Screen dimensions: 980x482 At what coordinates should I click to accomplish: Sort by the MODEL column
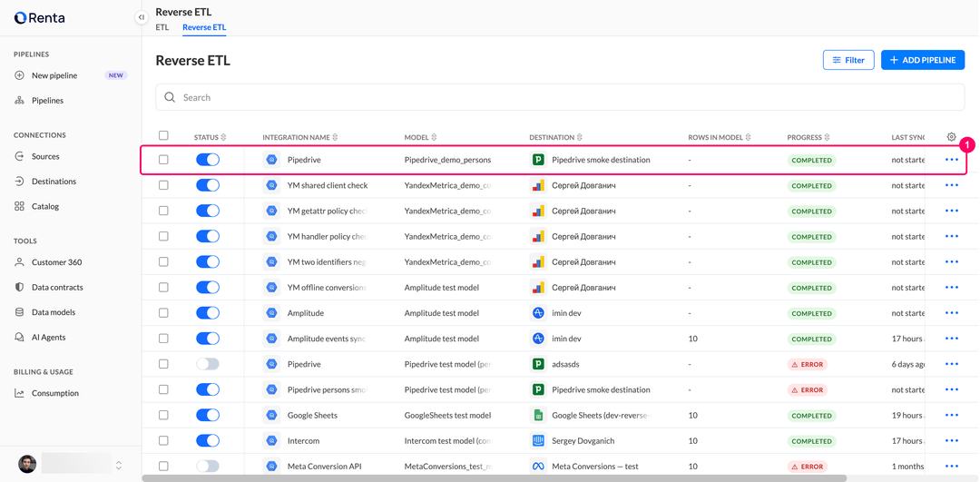click(x=421, y=137)
